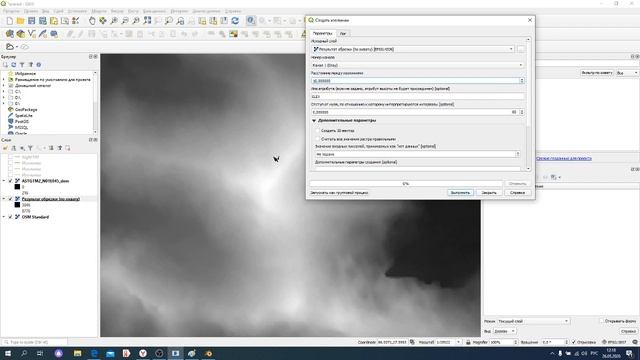Toggle the Render checkbox in status bar
Screen dimensions: 640x360
point(574,342)
